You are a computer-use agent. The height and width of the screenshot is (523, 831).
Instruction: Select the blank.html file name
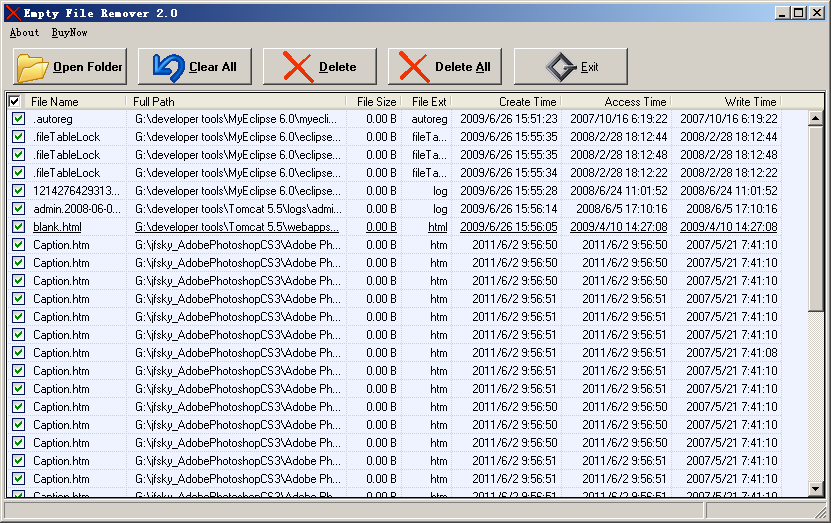click(x=57, y=227)
